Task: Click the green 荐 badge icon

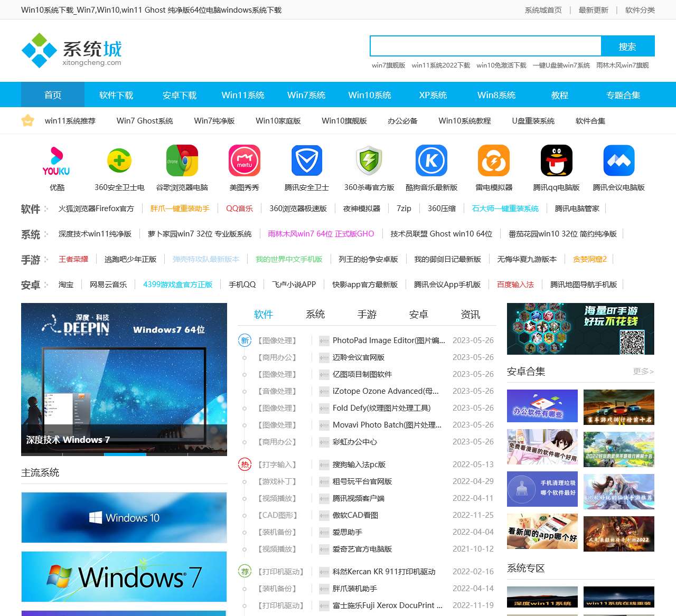Action: (x=245, y=571)
